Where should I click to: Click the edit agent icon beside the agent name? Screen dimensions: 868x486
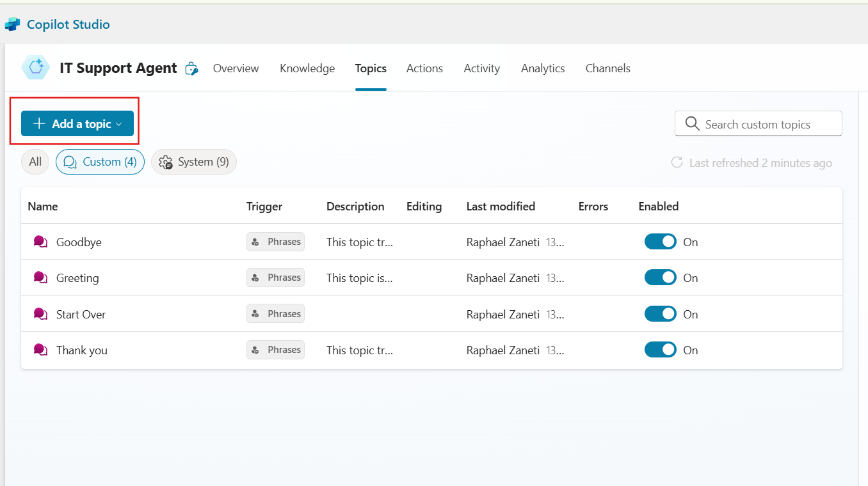191,68
